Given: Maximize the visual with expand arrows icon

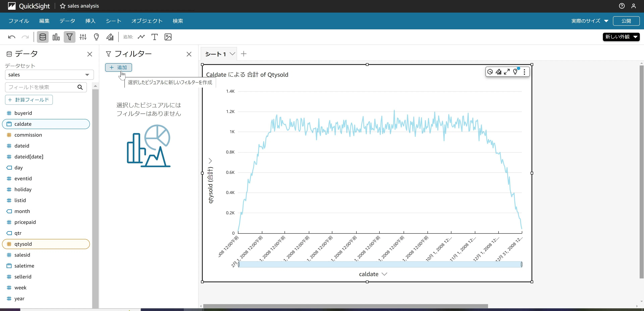Looking at the screenshot, I should pyautogui.click(x=507, y=72).
